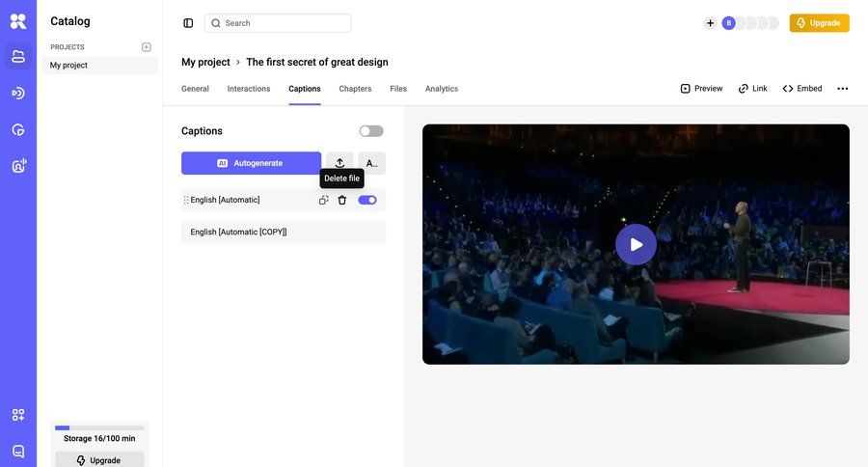Open the Catalog folder icon in sidebar

(x=18, y=56)
